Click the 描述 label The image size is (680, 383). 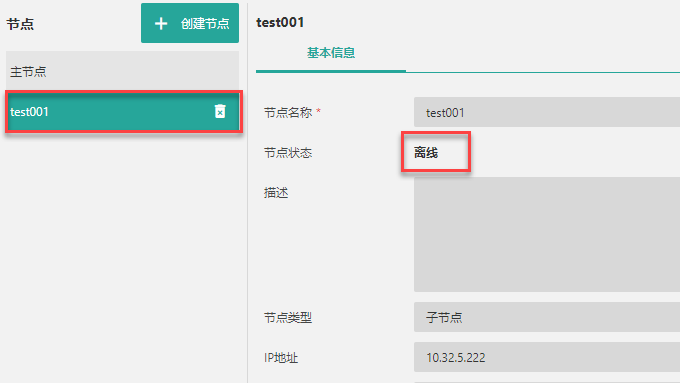pos(276,193)
